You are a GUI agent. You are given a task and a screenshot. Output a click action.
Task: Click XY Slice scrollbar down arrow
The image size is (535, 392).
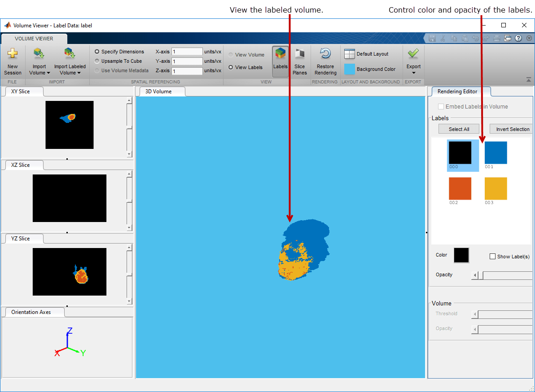tap(129, 154)
